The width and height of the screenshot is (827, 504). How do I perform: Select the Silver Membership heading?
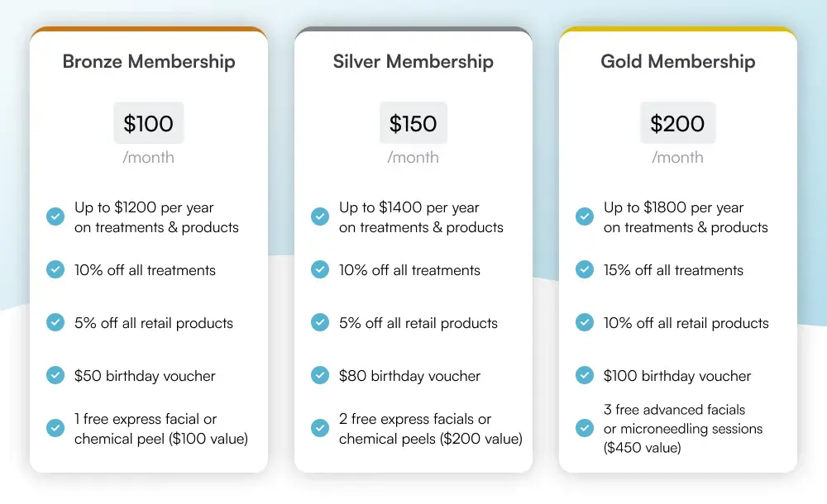pyautogui.click(x=413, y=62)
